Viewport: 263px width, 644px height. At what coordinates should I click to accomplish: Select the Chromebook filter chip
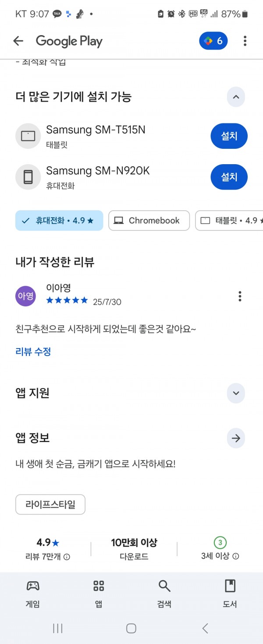pos(149,220)
